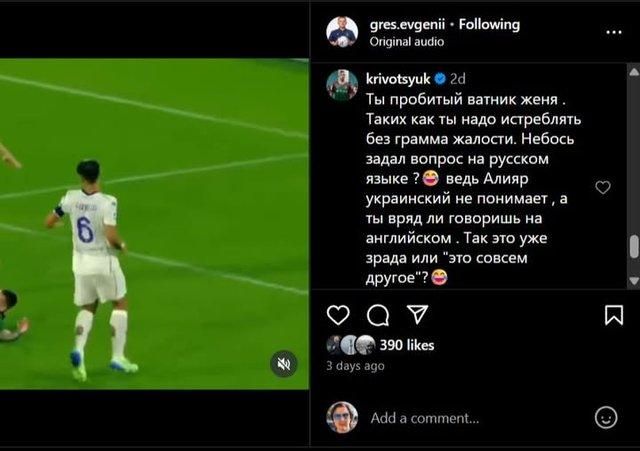Click the comments scrollbar down arrow
640x451 pixels.
tap(634, 281)
